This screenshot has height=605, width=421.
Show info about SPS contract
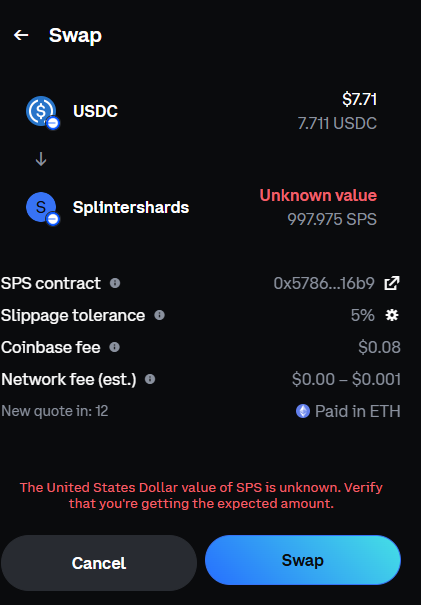coord(115,283)
